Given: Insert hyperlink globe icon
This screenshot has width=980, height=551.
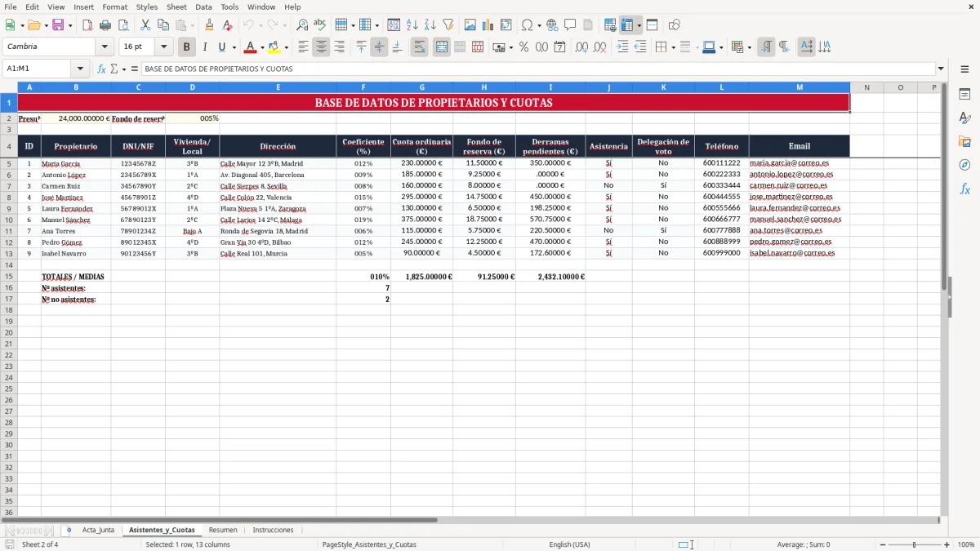Looking at the screenshot, I should (x=552, y=25).
